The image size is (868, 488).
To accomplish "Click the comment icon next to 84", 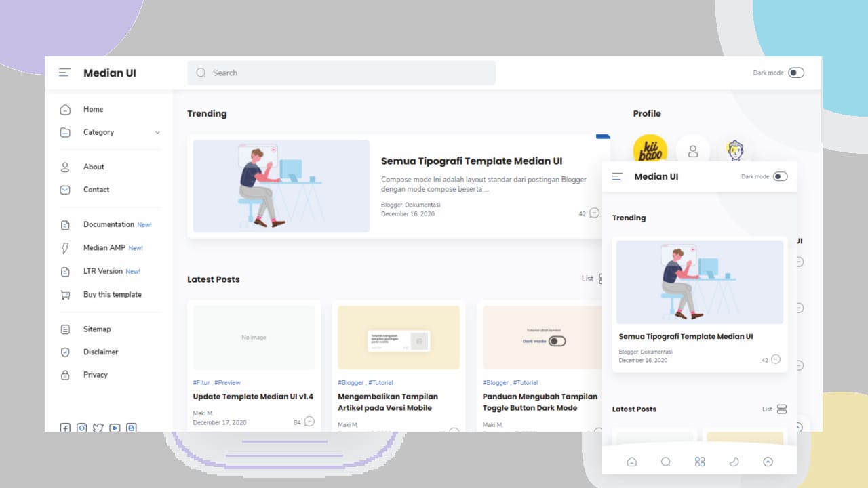I will click(x=309, y=422).
